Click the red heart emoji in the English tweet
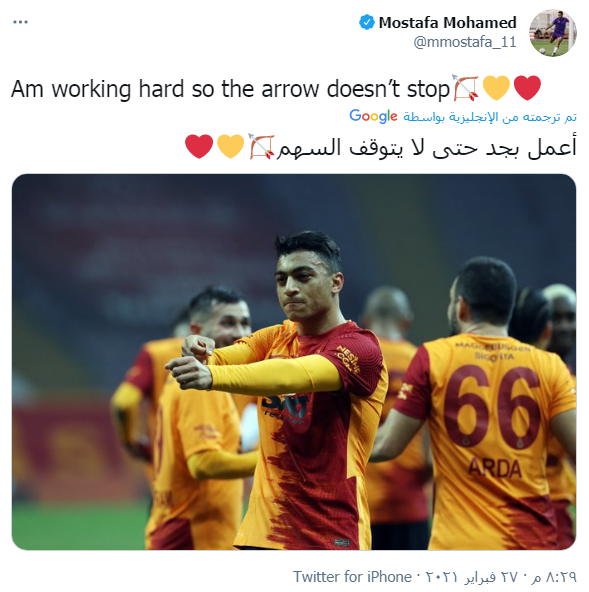Image resolution: width=589 pixels, height=592 pixels. click(527, 88)
